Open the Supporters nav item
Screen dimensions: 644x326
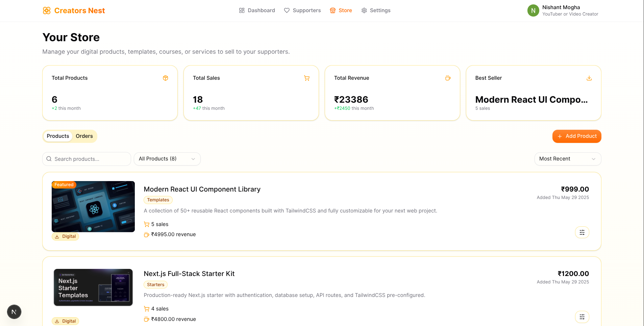pyautogui.click(x=302, y=10)
